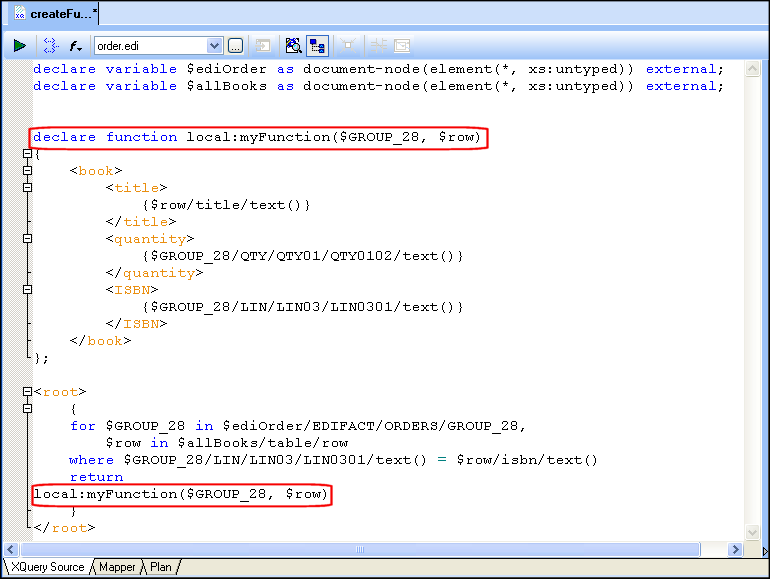This screenshot has width=770, height=579.
Task: Open the function (f) dropdown tool
Action: (x=75, y=46)
